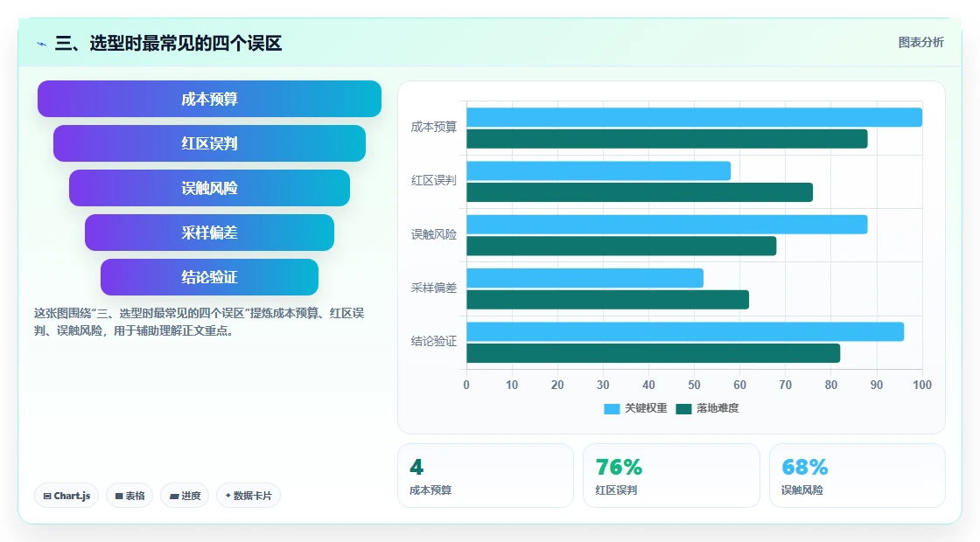Click the description paragraph below the funnel
This screenshot has height=542, width=980.
[x=199, y=323]
